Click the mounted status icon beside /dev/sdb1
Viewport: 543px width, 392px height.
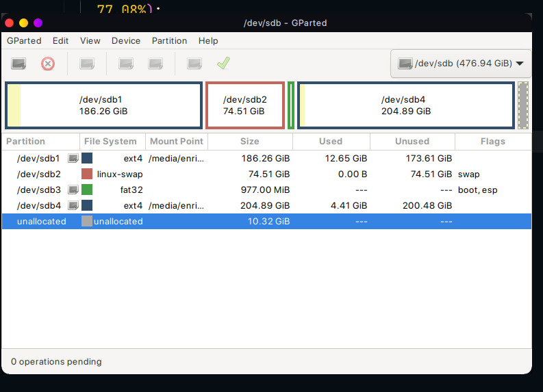coord(73,159)
